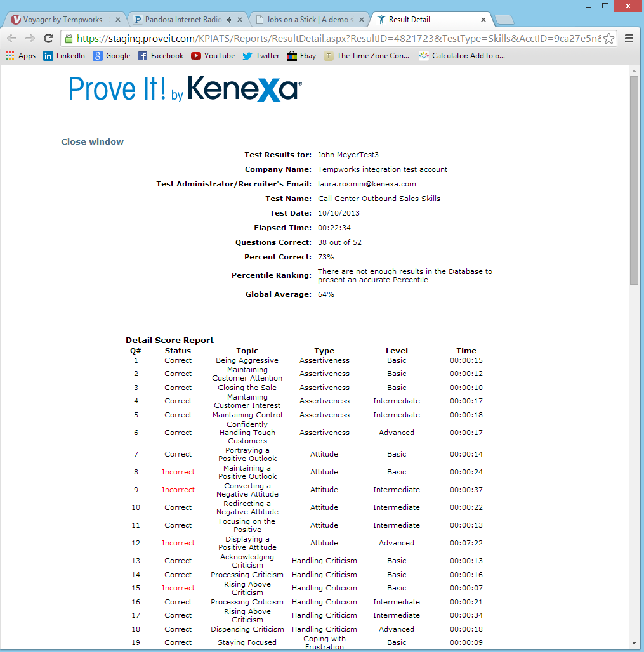Click the scrollbar up arrow

coord(634,71)
